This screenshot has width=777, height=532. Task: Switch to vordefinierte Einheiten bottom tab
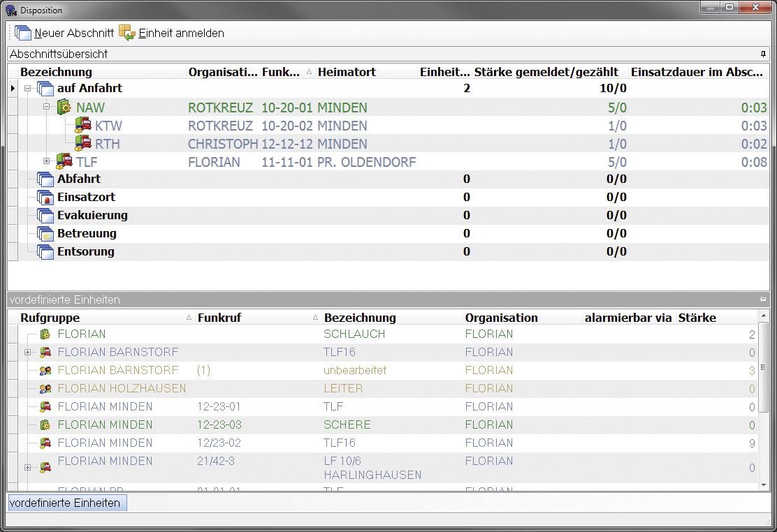pyautogui.click(x=66, y=503)
